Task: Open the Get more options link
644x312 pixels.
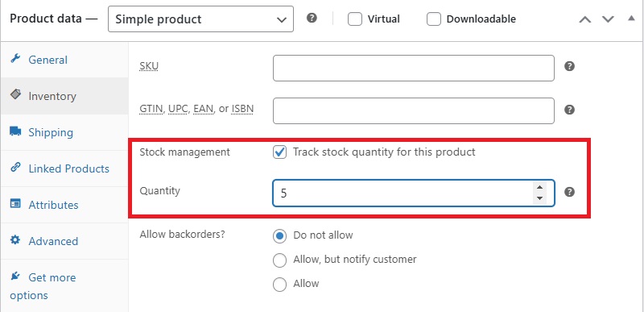Action: (x=64, y=286)
